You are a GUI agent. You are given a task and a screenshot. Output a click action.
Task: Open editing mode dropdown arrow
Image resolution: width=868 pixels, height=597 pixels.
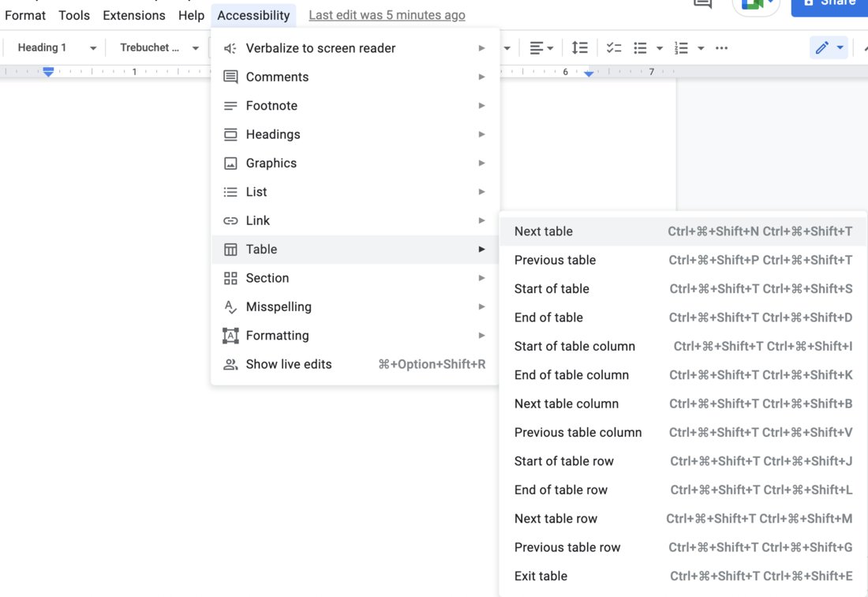840,47
